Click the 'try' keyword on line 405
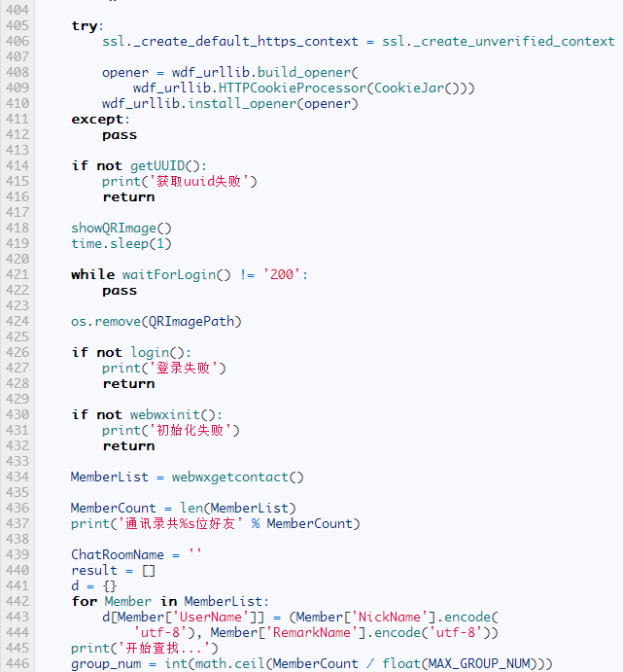Screen dimensions: 623x672 (84, 25)
